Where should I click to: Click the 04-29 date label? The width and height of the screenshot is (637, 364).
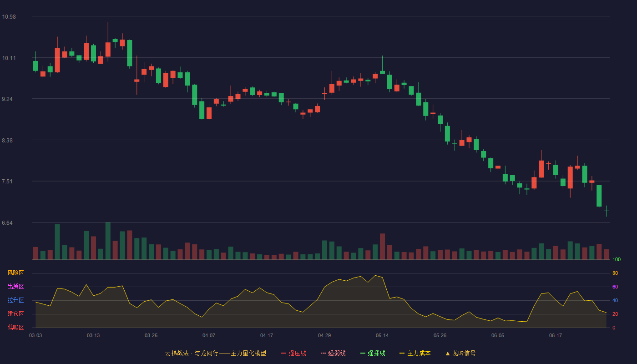point(324,335)
